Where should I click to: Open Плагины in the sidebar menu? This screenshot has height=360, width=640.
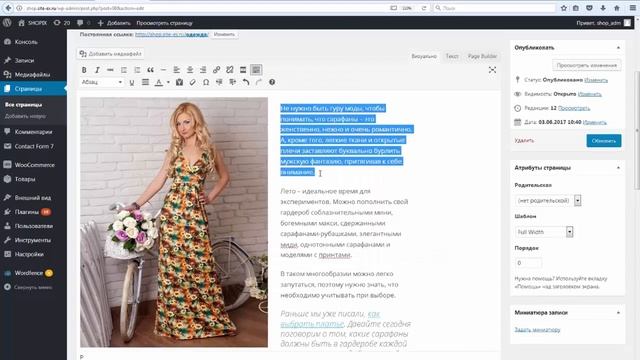33,212
